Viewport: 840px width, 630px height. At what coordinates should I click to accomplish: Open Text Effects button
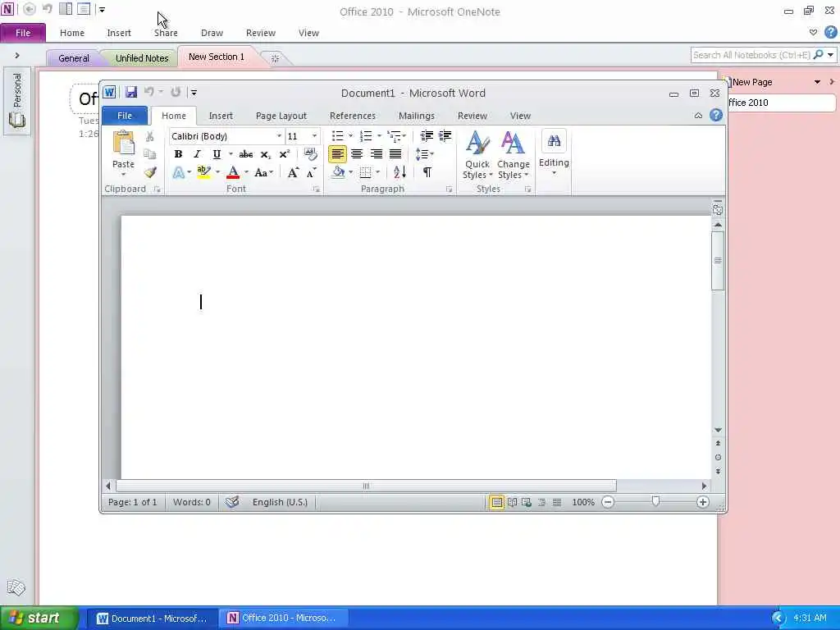click(x=179, y=172)
